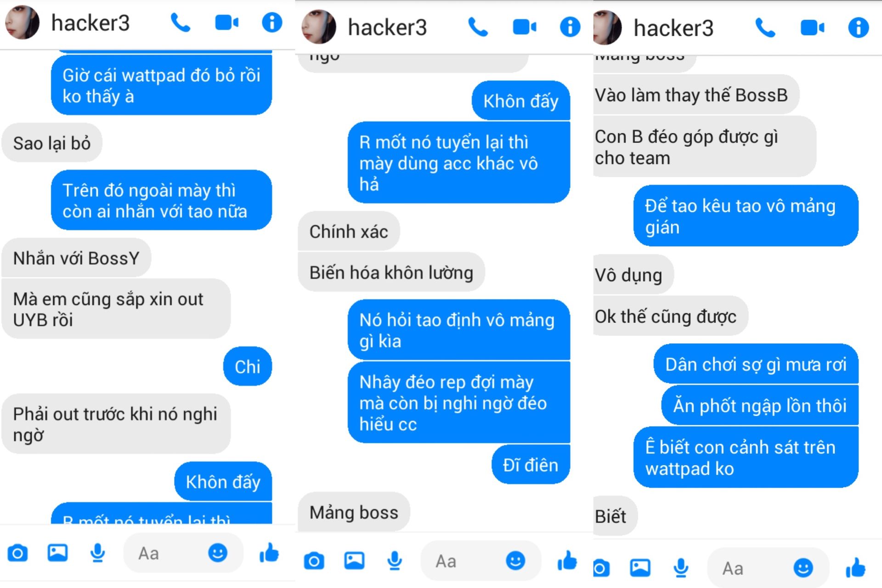Tap the microphone icon in the right chat
Image resolution: width=882 pixels, height=588 pixels.
click(681, 568)
